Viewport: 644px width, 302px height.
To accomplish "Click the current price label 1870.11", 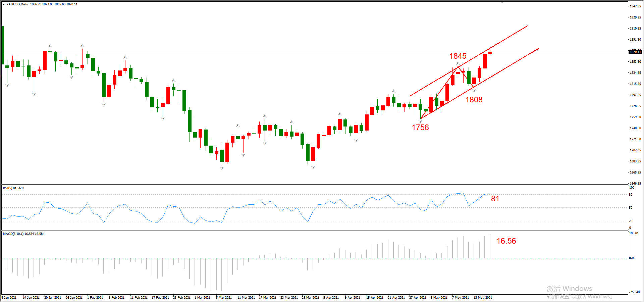I will pos(635,52).
